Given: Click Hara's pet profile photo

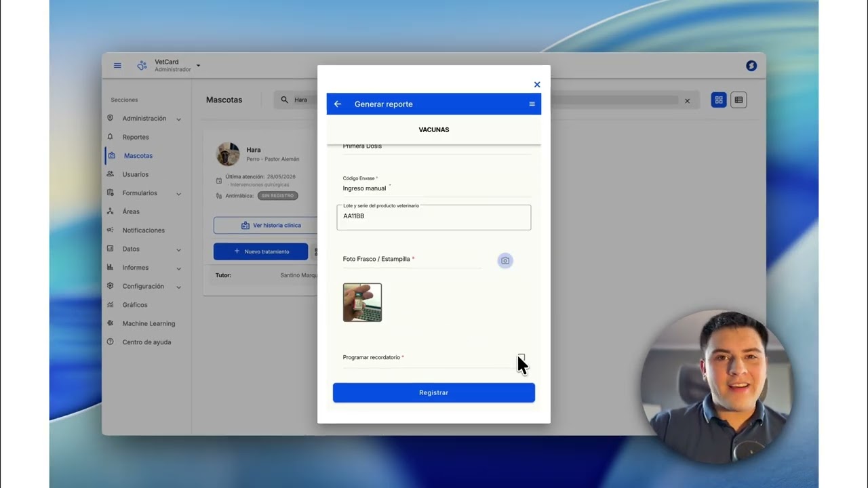Looking at the screenshot, I should [228, 154].
